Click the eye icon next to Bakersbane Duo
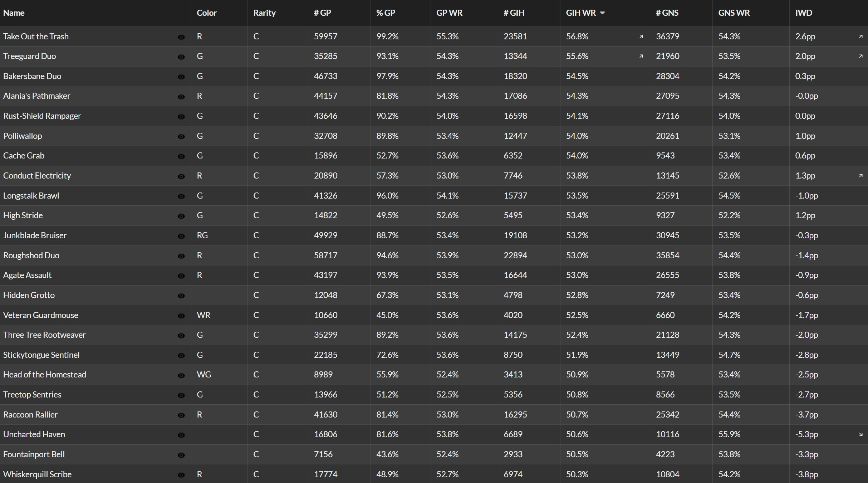This screenshot has width=868, height=483. coord(181,77)
